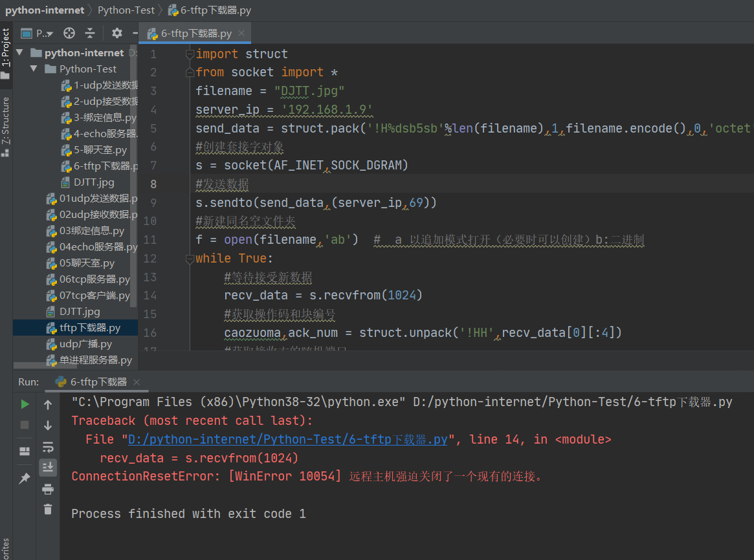Select 2-udp接受数据 file in project tree
754x560 pixels.
[x=100, y=102]
